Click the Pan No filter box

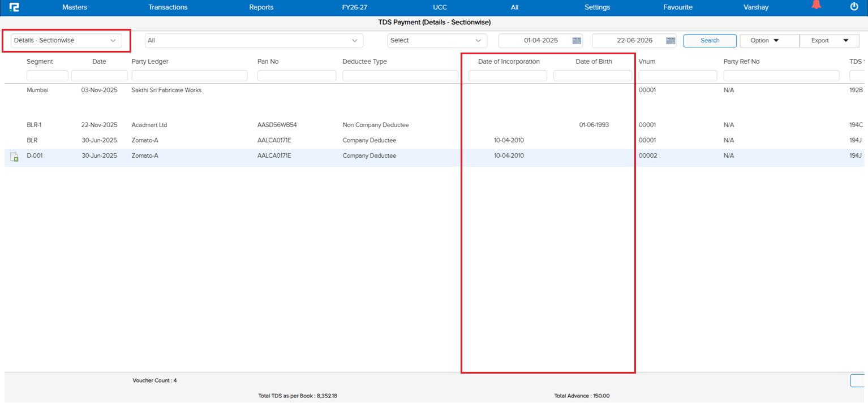[x=297, y=76]
